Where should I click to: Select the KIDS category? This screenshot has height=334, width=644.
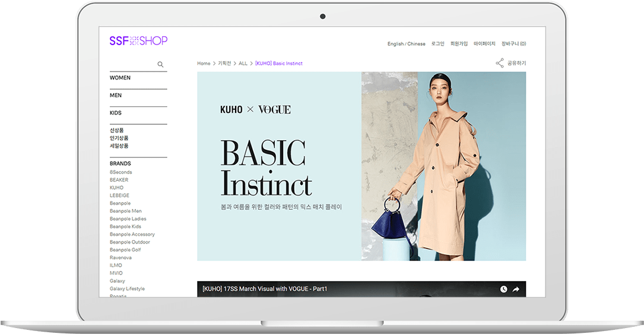tap(115, 113)
